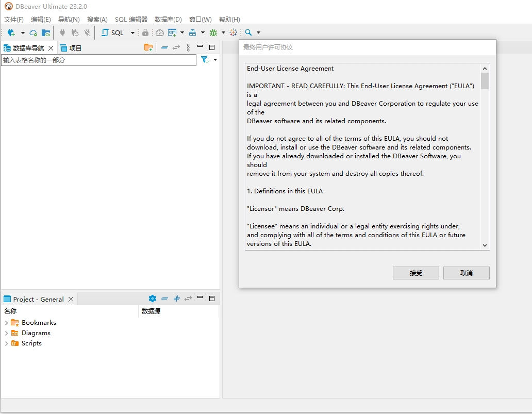Open project settings gear icon

click(x=152, y=299)
